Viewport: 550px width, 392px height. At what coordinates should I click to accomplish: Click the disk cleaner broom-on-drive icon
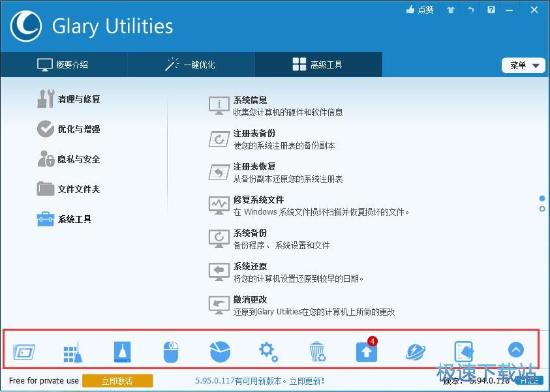click(x=123, y=352)
